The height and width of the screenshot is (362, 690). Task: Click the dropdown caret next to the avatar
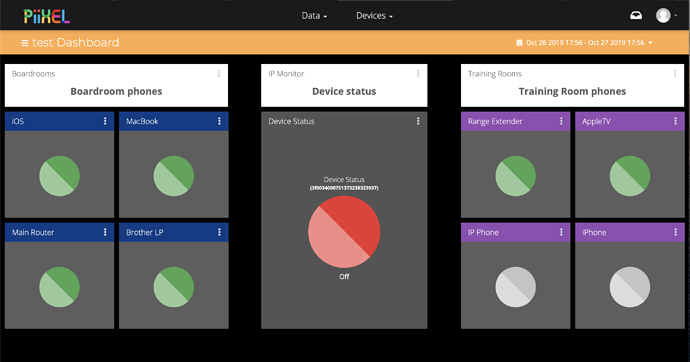pyautogui.click(x=675, y=16)
